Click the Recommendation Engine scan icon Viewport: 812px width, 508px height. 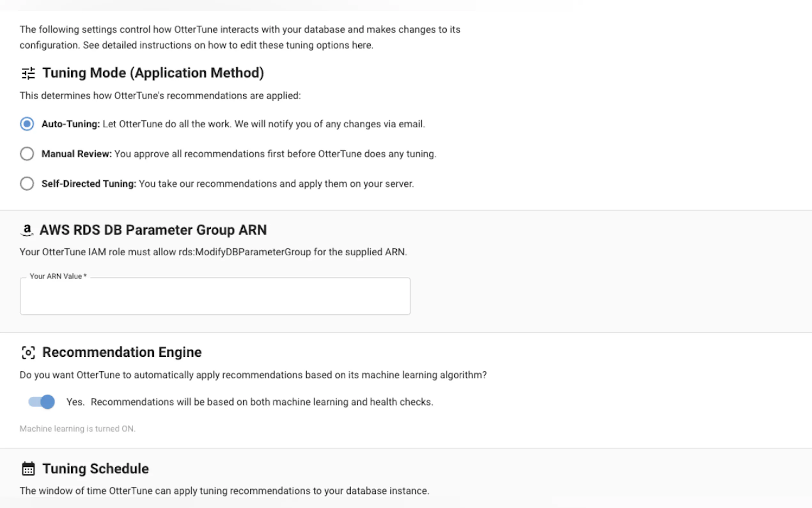coord(28,353)
